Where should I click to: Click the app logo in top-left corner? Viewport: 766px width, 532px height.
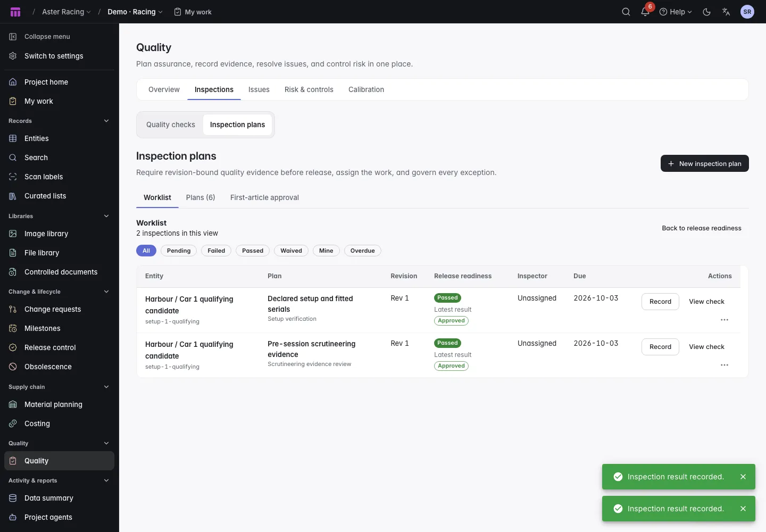point(15,12)
